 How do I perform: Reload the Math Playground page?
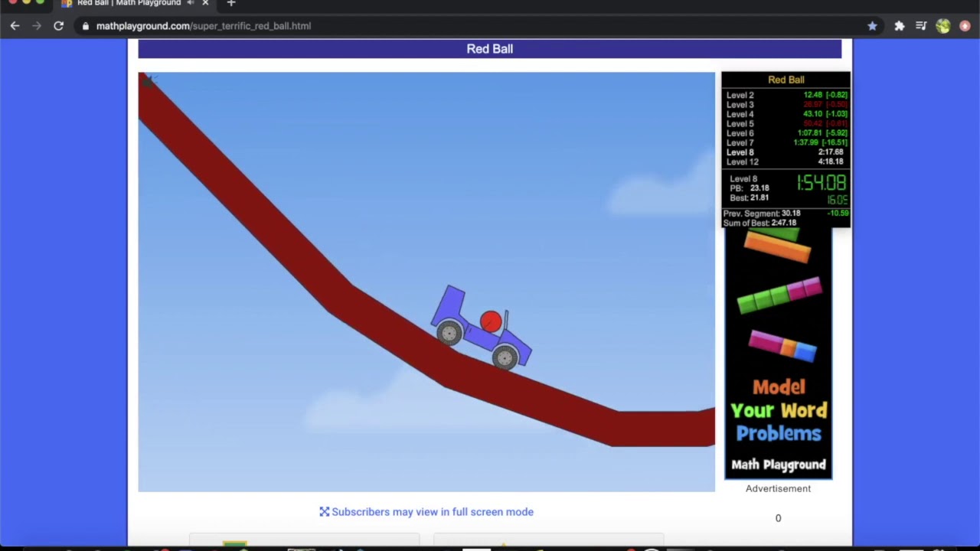(58, 26)
